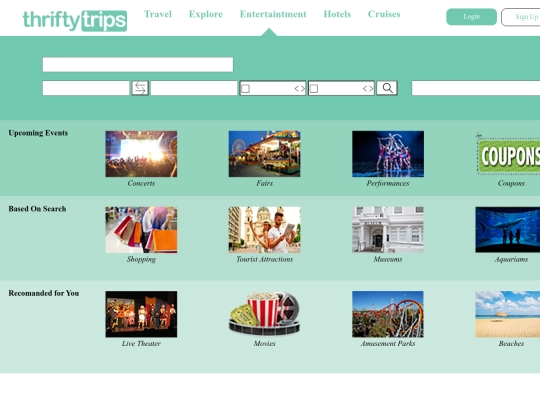Click the Museums caption
This screenshot has width=540, height=405.
[x=388, y=259]
